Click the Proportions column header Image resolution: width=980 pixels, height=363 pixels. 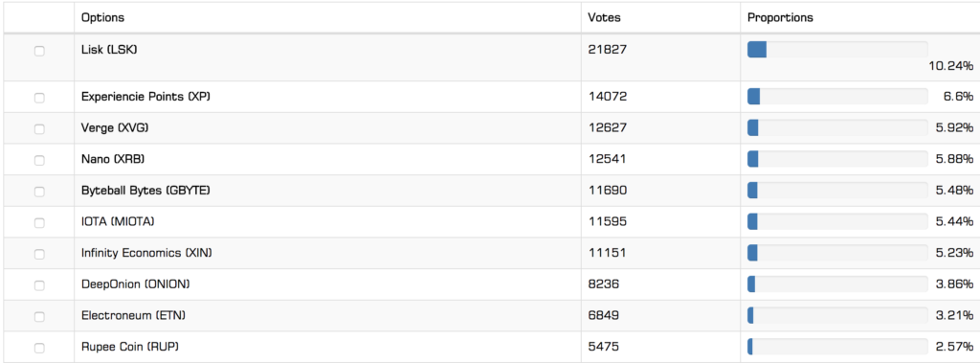pyautogui.click(x=780, y=17)
